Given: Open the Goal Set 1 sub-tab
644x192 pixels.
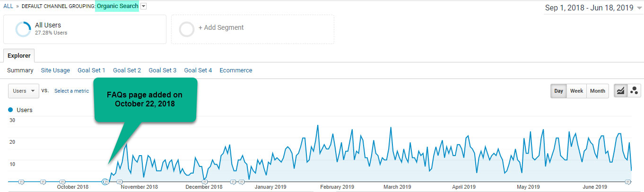Looking at the screenshot, I should coord(91,70).
